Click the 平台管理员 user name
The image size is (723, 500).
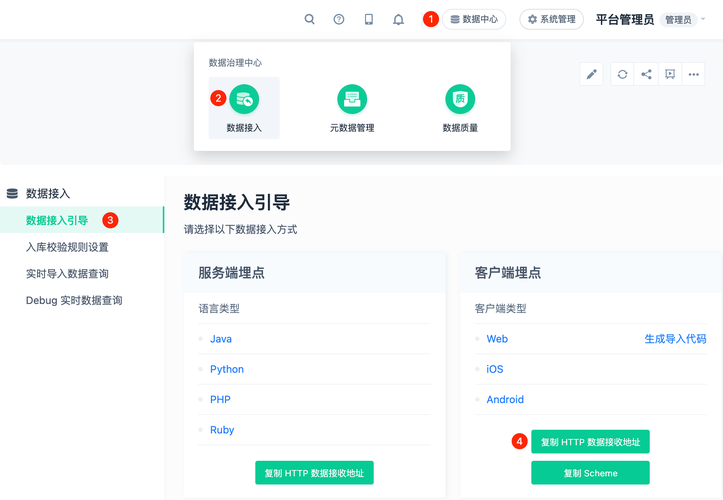(624, 19)
